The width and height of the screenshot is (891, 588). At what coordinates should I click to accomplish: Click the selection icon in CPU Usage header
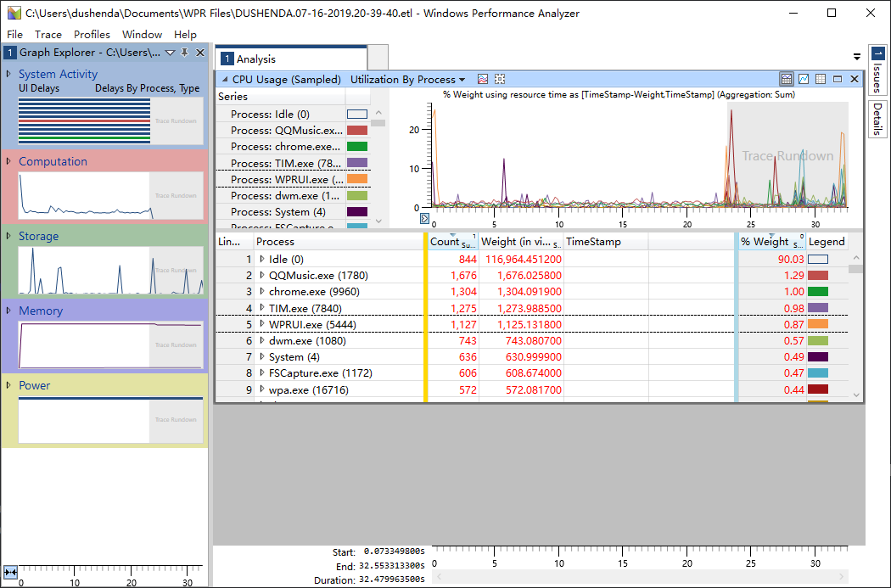click(x=500, y=79)
